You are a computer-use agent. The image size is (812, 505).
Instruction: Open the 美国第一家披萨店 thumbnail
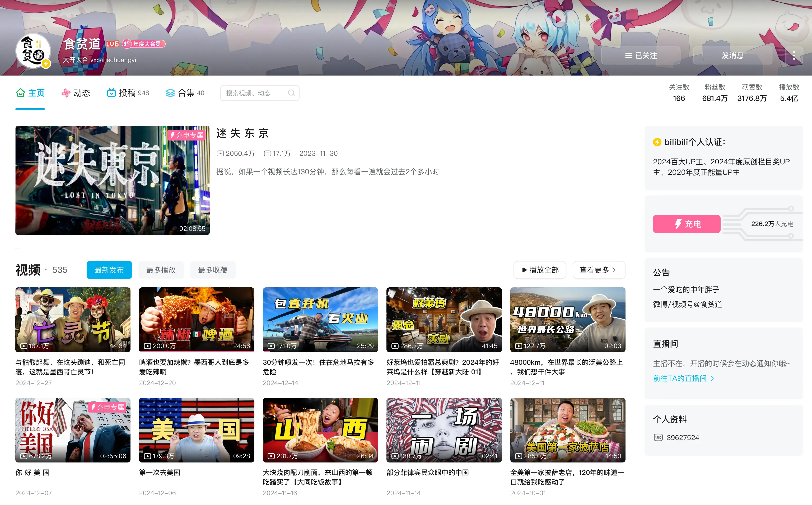tap(568, 430)
